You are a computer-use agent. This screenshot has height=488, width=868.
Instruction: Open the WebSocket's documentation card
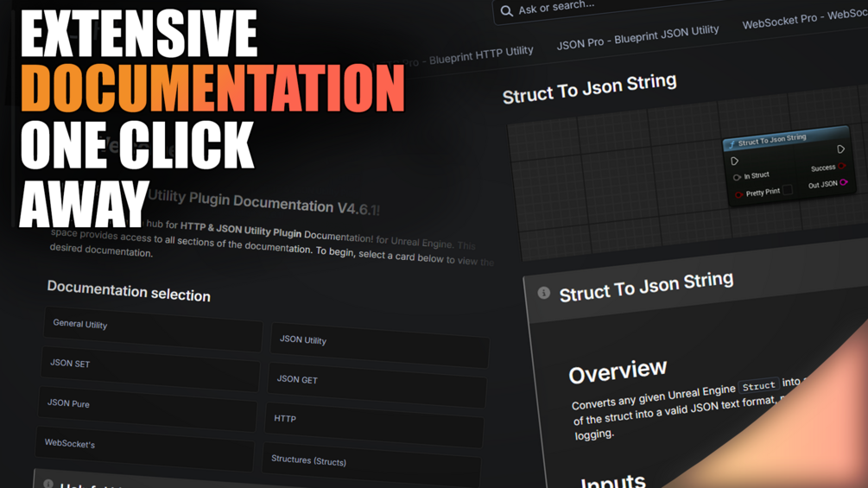(x=144, y=449)
